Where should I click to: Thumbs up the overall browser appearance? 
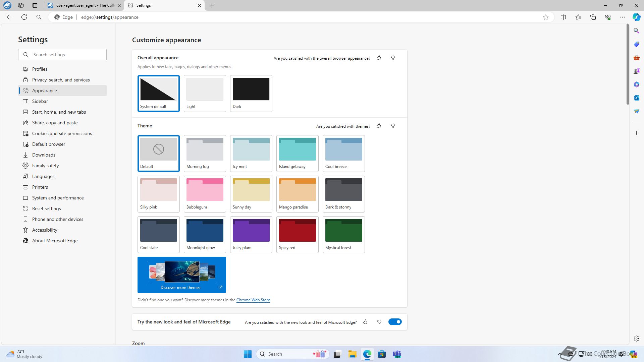(379, 58)
